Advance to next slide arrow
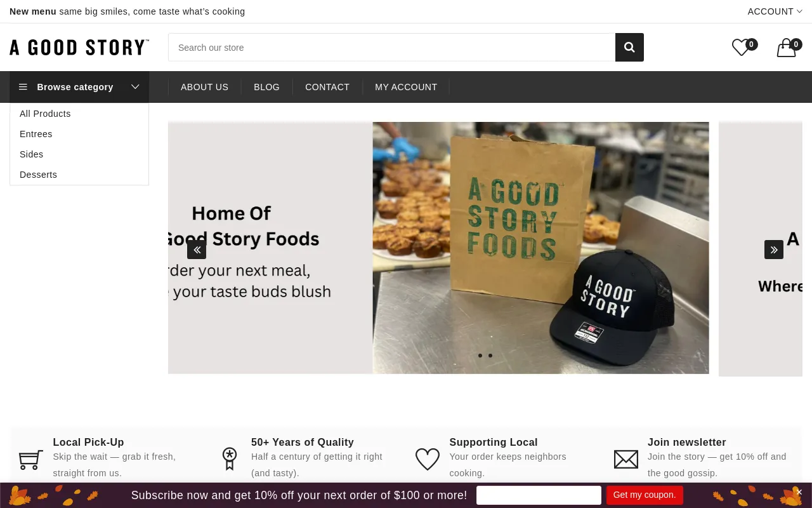Screen dimensions: 812x508 click(x=774, y=250)
